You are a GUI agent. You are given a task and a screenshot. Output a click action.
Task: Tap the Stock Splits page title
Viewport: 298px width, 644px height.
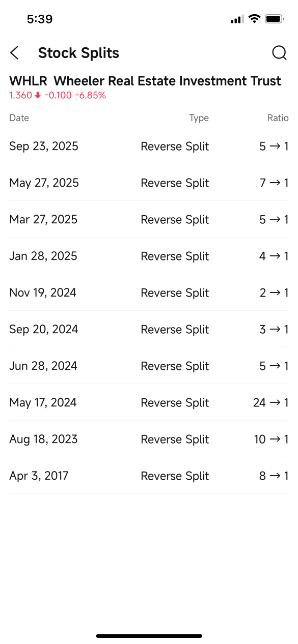[x=78, y=53]
